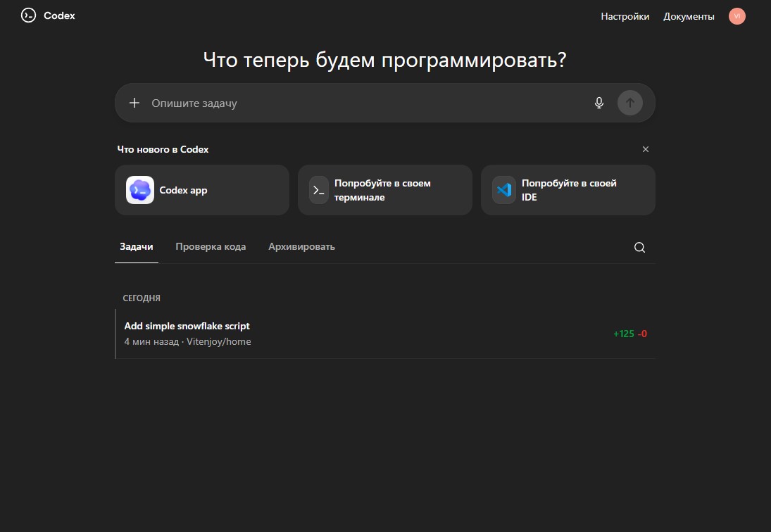The height and width of the screenshot is (532, 771).
Task: Select the Задачи tab
Action: pos(137,247)
